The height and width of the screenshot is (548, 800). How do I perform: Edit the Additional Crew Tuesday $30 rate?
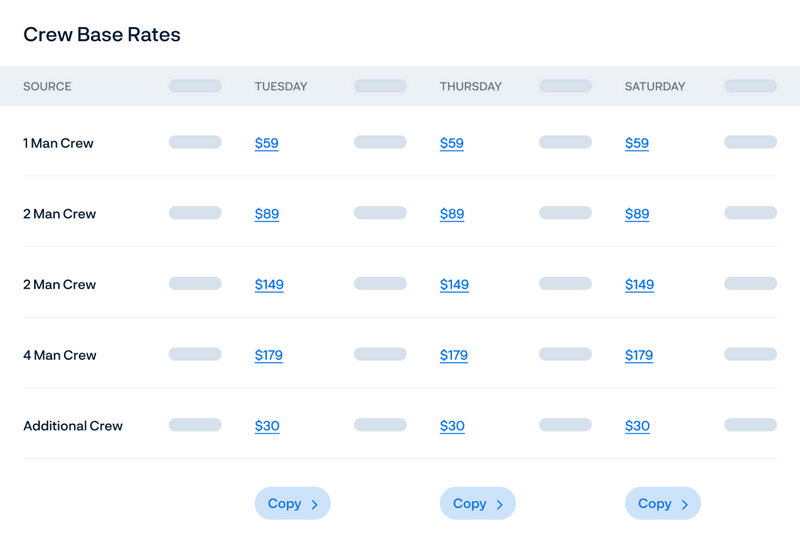(267, 426)
